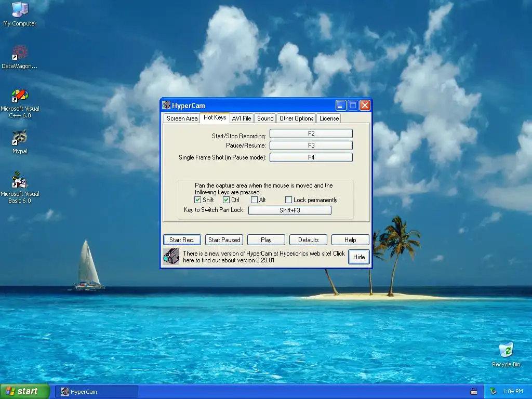Click the keyboard icon in the taskbar
The width and height of the screenshot is (532, 399).
pyautogui.click(x=474, y=392)
